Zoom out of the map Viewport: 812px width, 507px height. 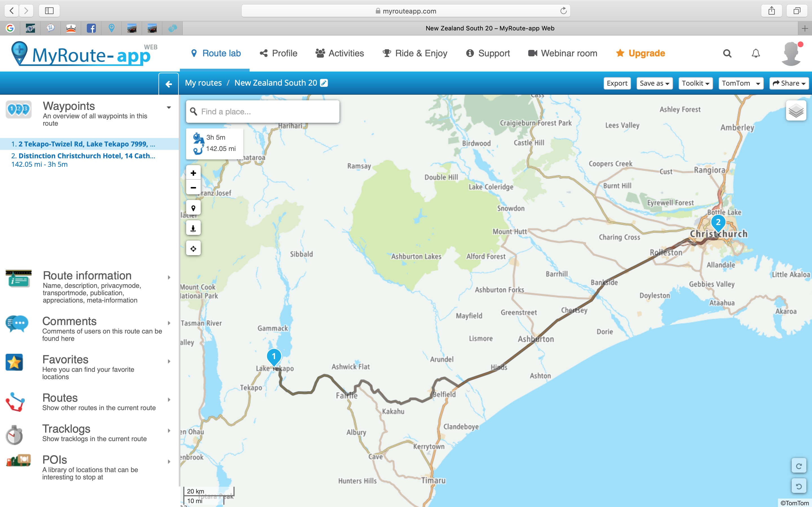tap(193, 187)
